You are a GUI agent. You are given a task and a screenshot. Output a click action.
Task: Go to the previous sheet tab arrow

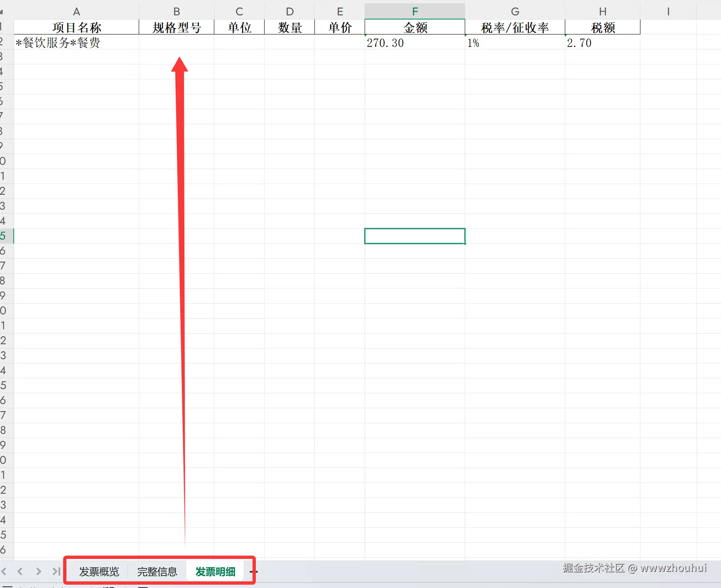[20, 571]
